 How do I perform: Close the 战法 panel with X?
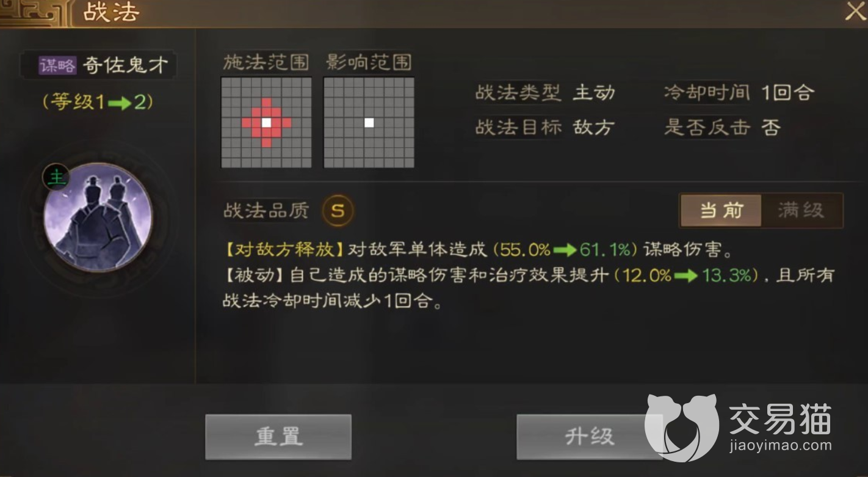[855, 12]
